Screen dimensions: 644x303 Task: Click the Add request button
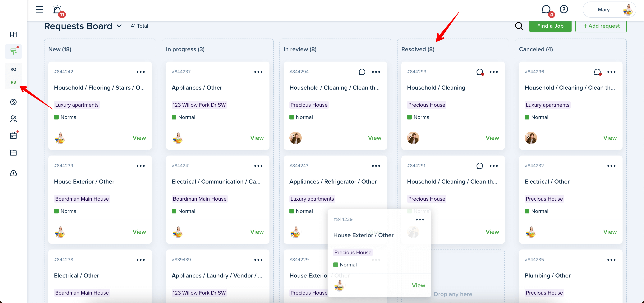[601, 26]
